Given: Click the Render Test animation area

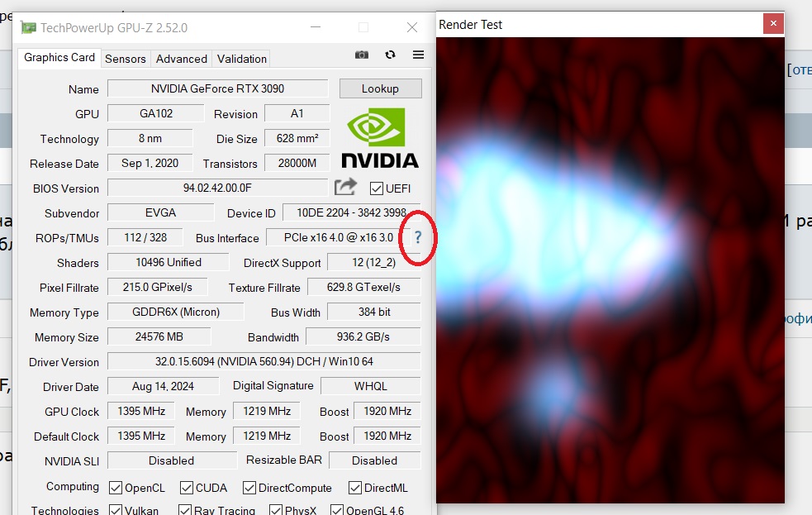Looking at the screenshot, I should point(610,270).
